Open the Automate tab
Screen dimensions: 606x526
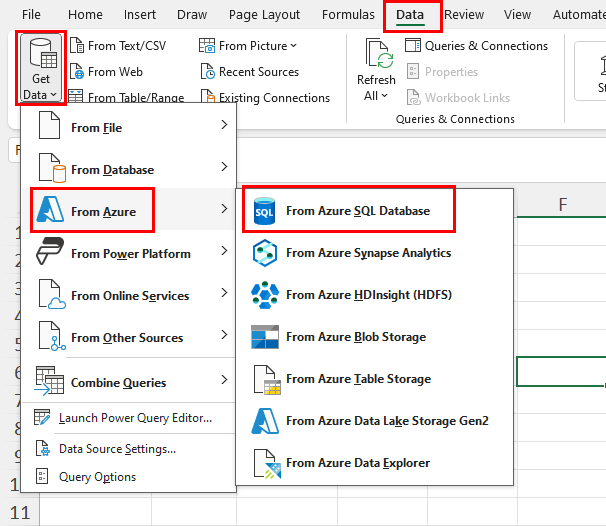(x=579, y=15)
